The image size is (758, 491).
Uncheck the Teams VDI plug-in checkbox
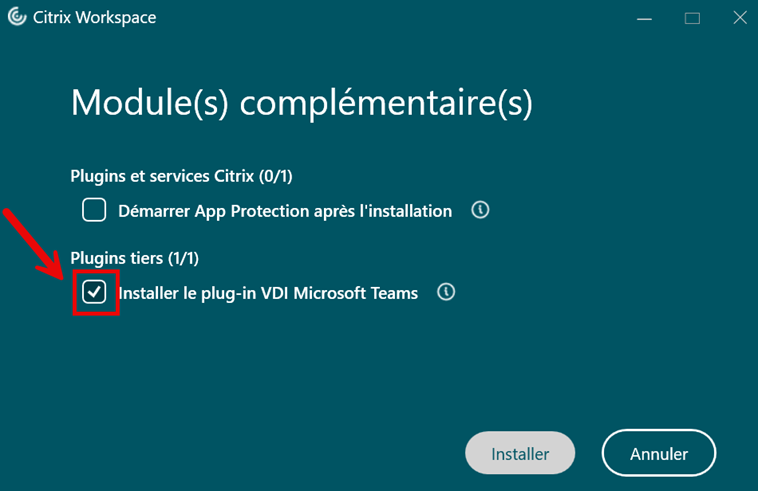pyautogui.click(x=94, y=292)
